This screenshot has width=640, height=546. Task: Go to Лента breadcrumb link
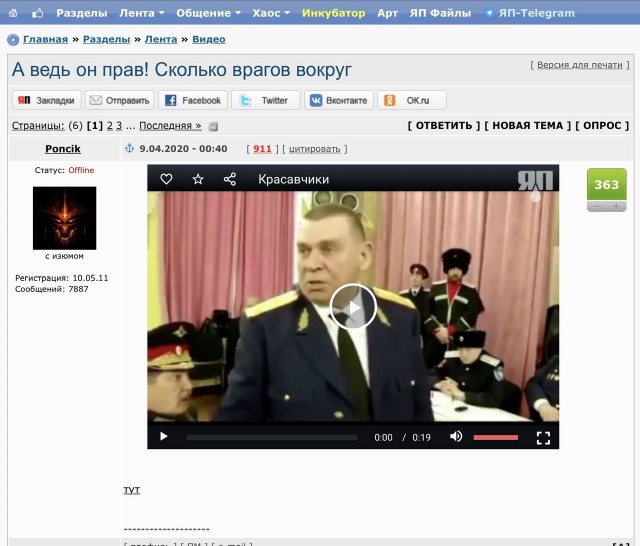(x=161, y=39)
